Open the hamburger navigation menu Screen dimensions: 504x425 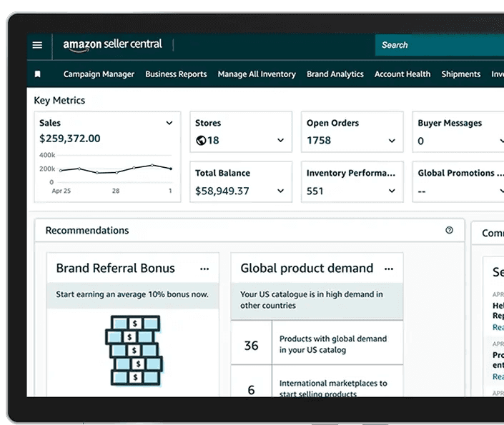tap(37, 45)
